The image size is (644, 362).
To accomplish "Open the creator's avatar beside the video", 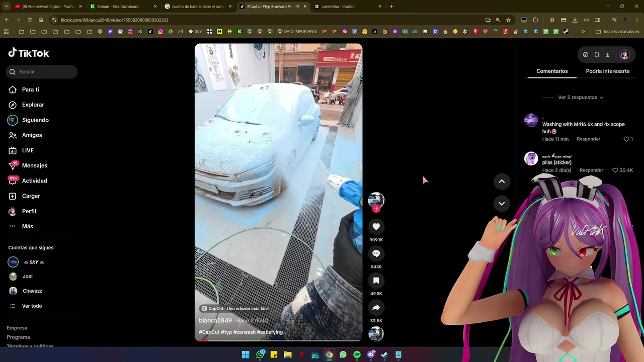I will pos(376,200).
